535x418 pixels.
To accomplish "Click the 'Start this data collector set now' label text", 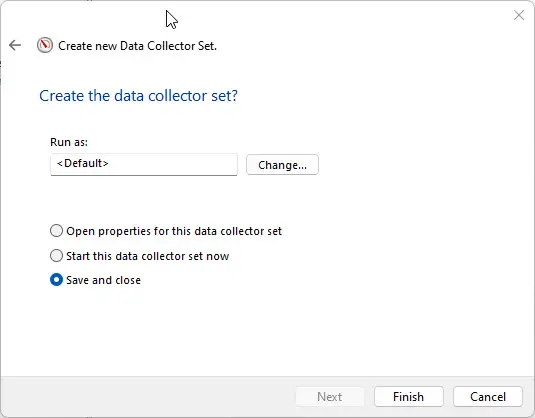I will (x=147, y=256).
